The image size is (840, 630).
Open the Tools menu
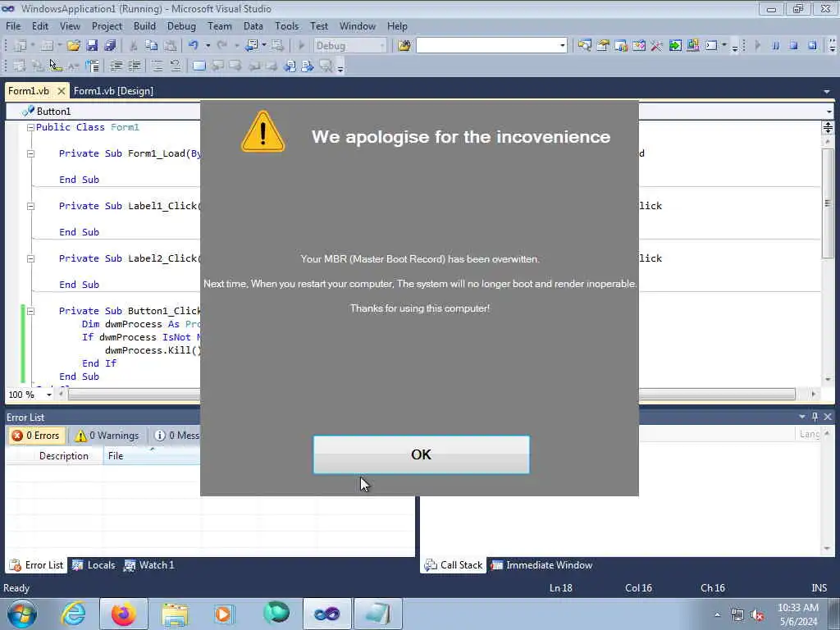tap(286, 26)
